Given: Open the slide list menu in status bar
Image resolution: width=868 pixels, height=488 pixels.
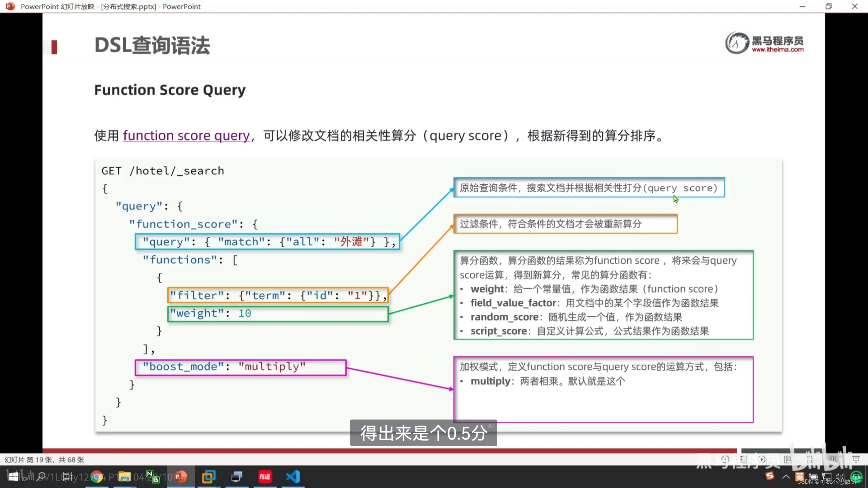Looking at the screenshot, I should (x=743, y=459).
